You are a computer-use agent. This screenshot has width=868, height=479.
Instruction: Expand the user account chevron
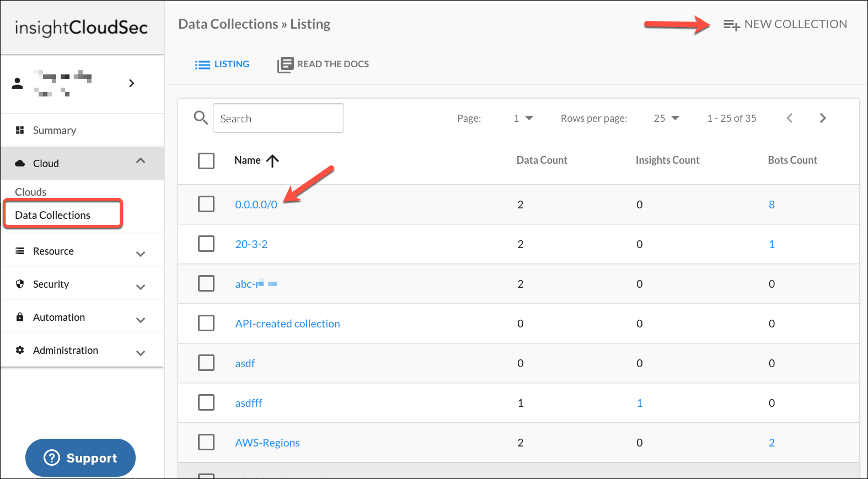131,83
